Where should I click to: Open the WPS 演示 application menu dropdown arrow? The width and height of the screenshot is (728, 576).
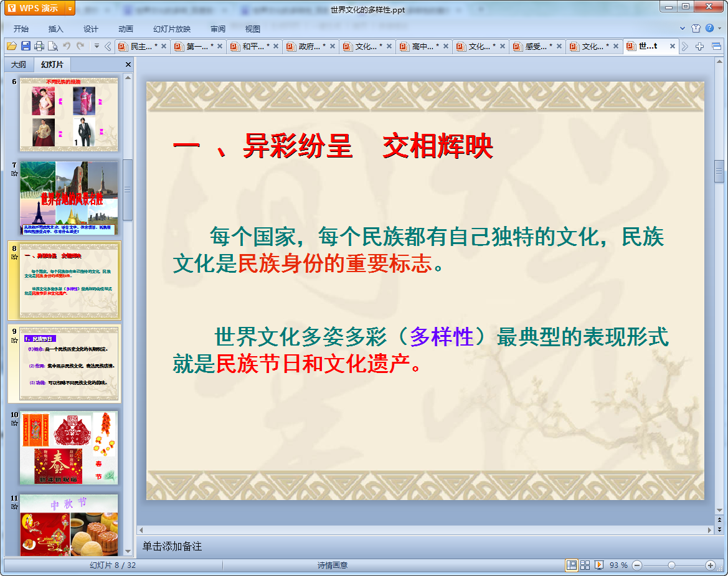70,8
